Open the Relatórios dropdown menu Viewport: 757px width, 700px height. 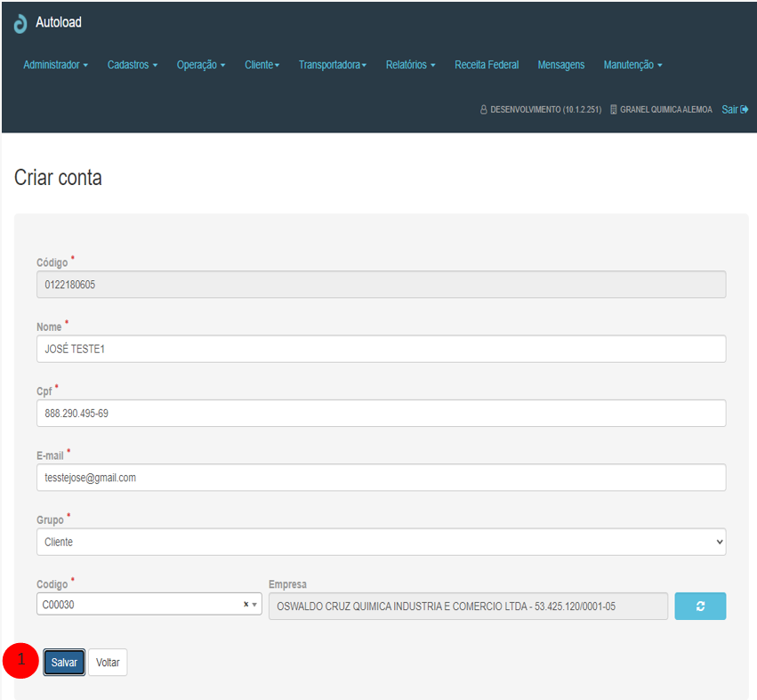410,65
